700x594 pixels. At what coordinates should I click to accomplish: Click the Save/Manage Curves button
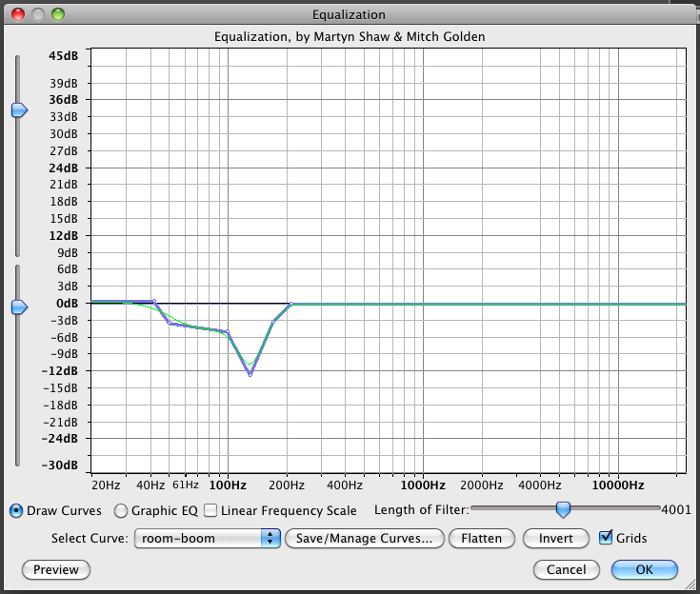click(x=364, y=538)
